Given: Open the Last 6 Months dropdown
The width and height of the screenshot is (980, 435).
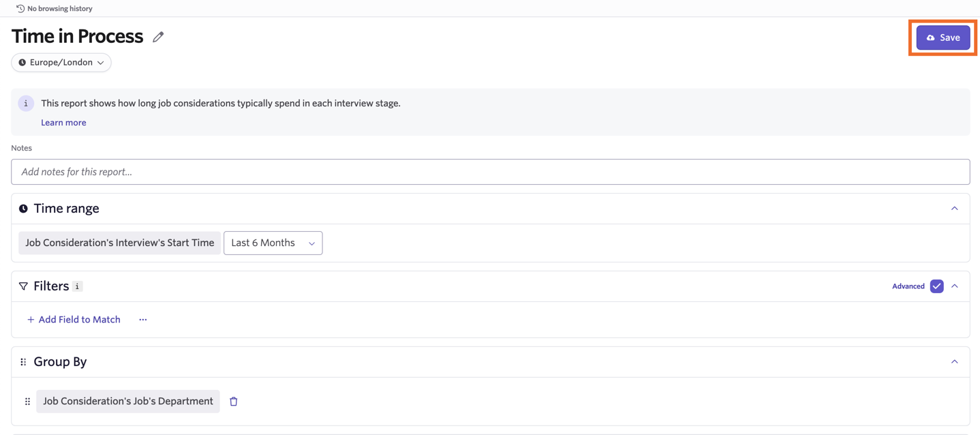Looking at the screenshot, I should [273, 243].
